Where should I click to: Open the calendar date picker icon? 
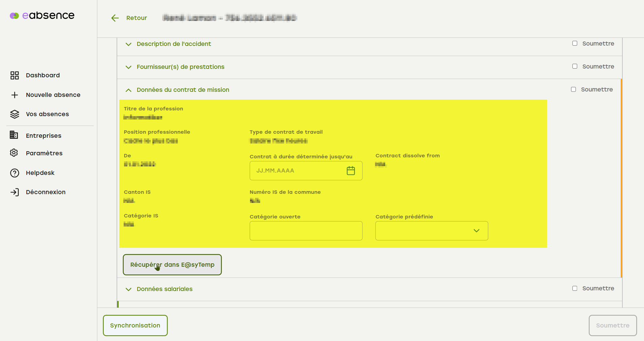(351, 171)
